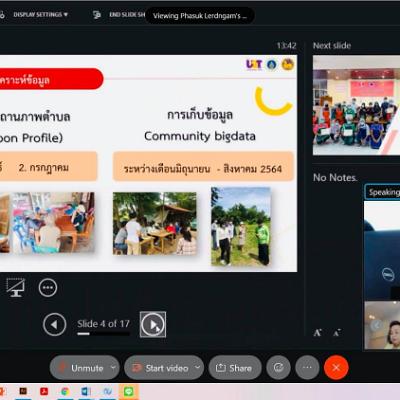Go to the previous slide arrow

[54, 324]
